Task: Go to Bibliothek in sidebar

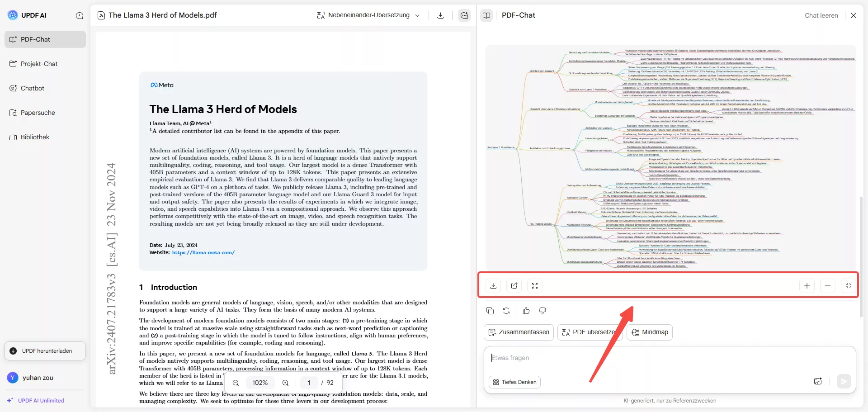Action: pos(45,137)
